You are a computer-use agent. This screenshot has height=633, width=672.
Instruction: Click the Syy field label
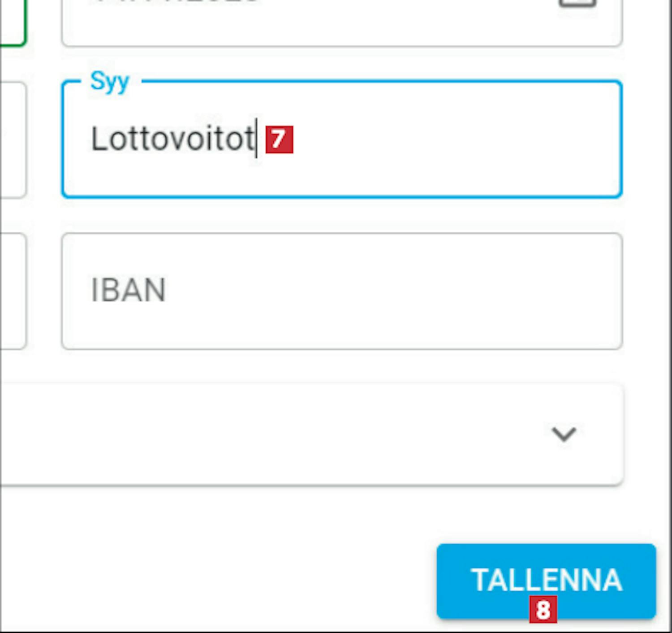point(110,82)
